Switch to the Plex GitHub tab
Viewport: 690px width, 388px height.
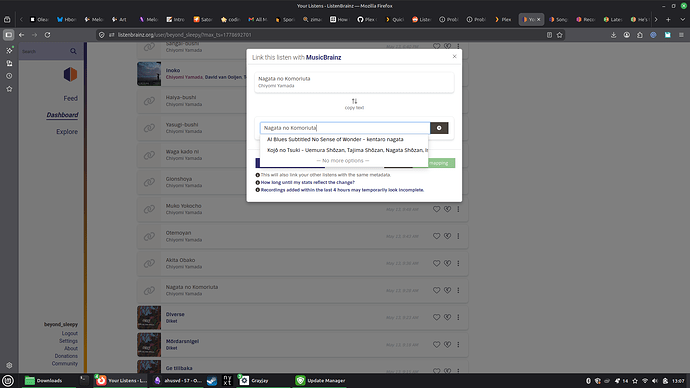click(367, 19)
